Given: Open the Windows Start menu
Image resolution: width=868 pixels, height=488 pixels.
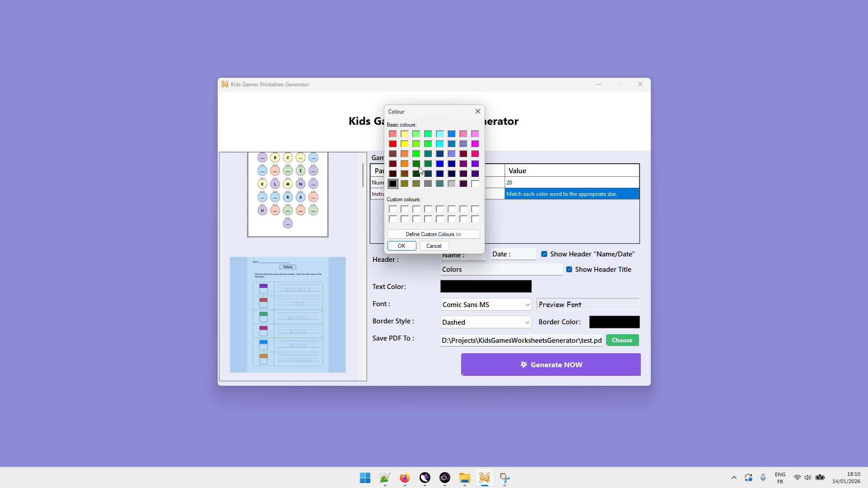Looking at the screenshot, I should [x=365, y=478].
